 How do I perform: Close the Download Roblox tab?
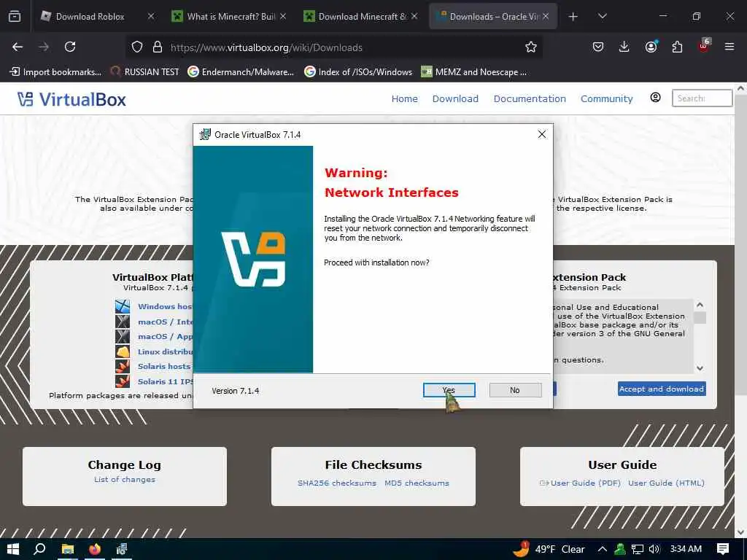pos(150,16)
